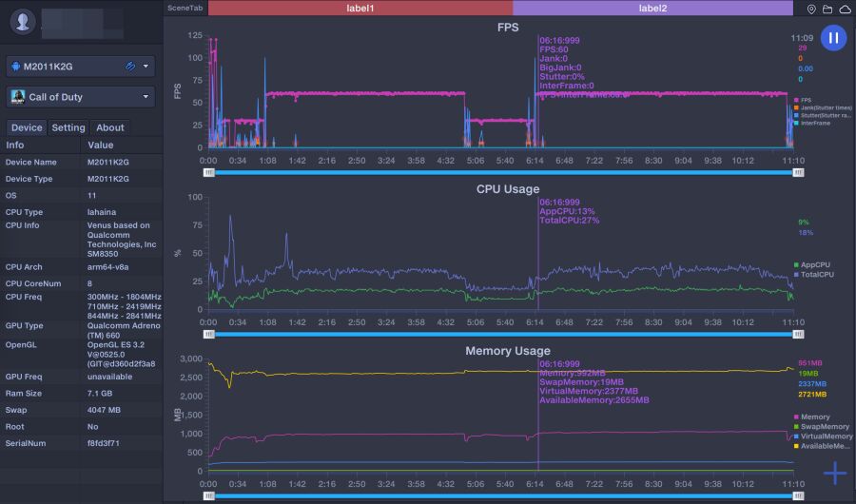Pause recording with the blue pause button
The image size is (856, 504).
coord(833,38)
